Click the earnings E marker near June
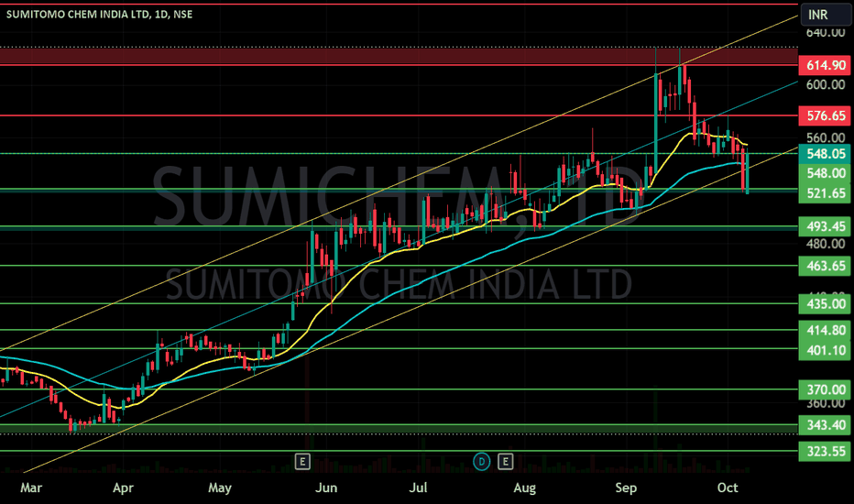The height and width of the screenshot is (504, 854). point(302,462)
